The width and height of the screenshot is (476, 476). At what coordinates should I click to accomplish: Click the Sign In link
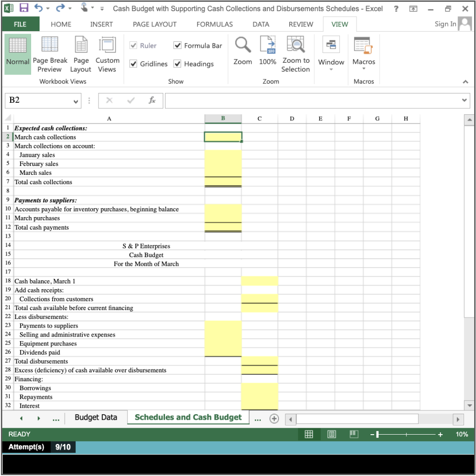444,23
